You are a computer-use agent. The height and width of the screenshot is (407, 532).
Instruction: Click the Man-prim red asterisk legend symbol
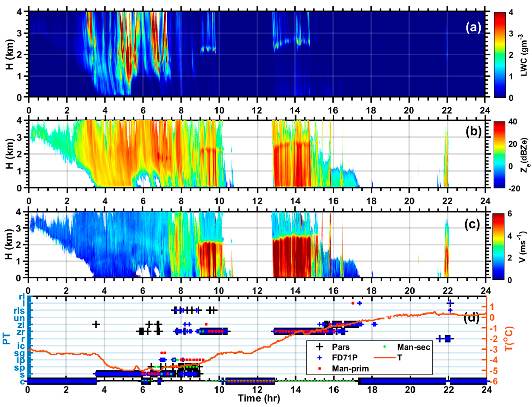click(319, 369)
